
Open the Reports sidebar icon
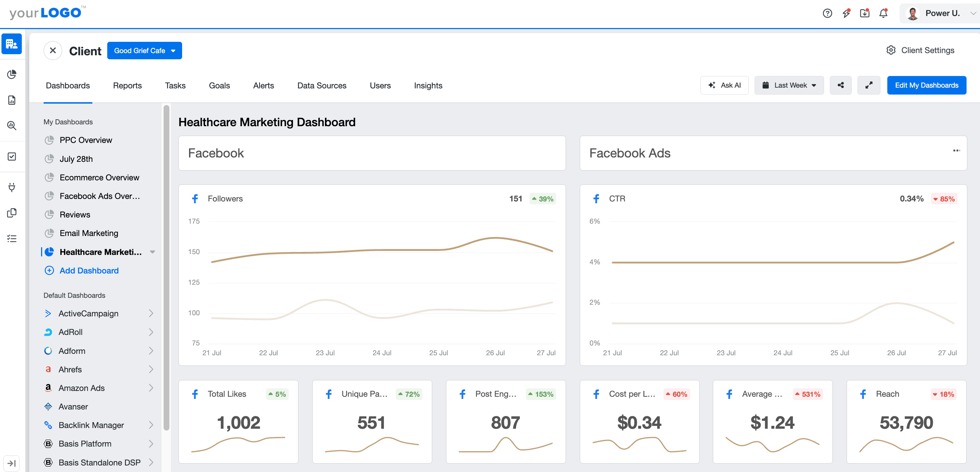click(x=11, y=100)
